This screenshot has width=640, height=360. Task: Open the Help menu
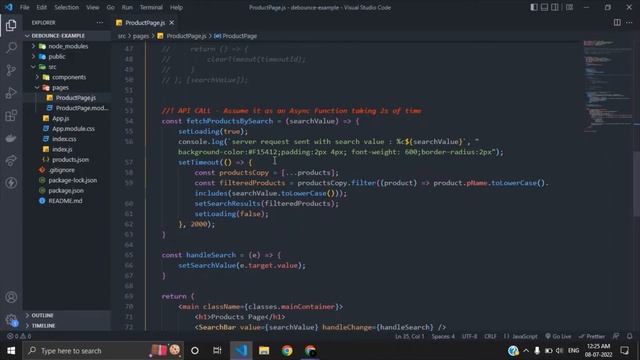(x=176, y=7)
